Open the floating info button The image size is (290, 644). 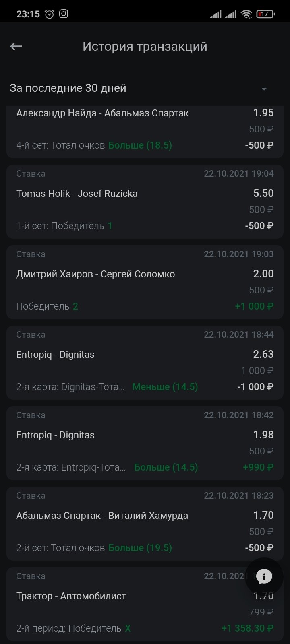(264, 576)
